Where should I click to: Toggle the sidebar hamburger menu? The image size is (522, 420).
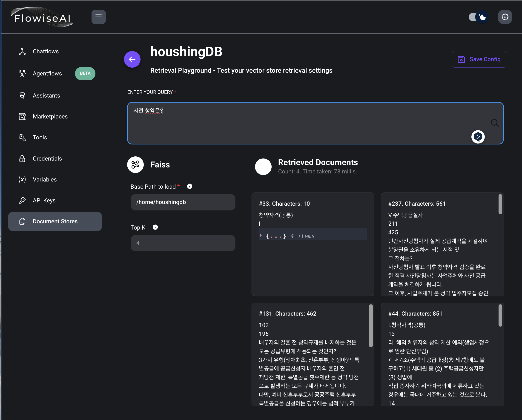[x=99, y=17]
